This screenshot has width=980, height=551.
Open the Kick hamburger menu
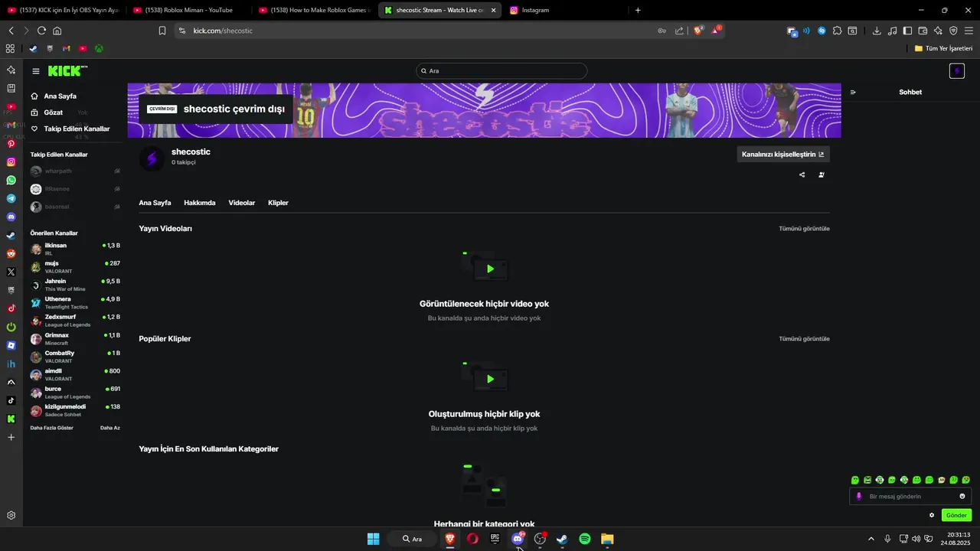pos(36,71)
